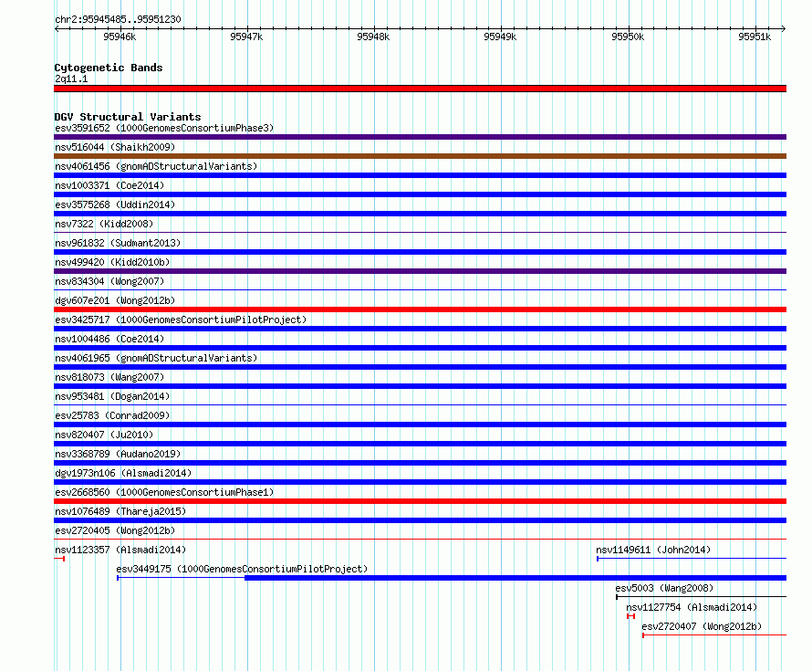This screenshot has height=671, width=812.
Task: Open variant nsv4061965 (gnomADStructuralVariants) label
Action: pyautogui.click(x=156, y=358)
